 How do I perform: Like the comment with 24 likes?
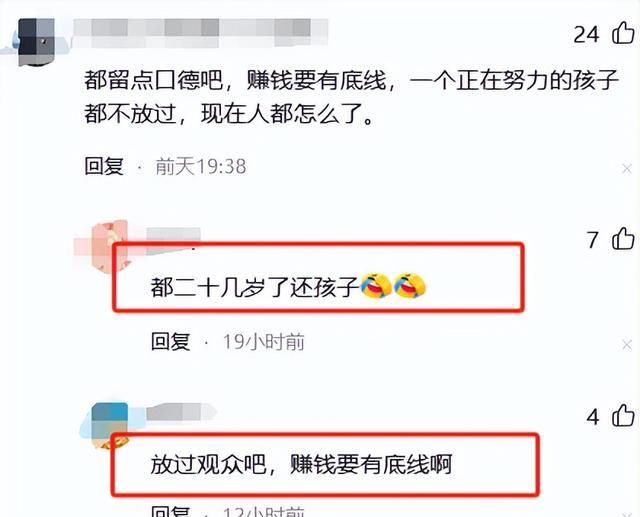pos(623,33)
